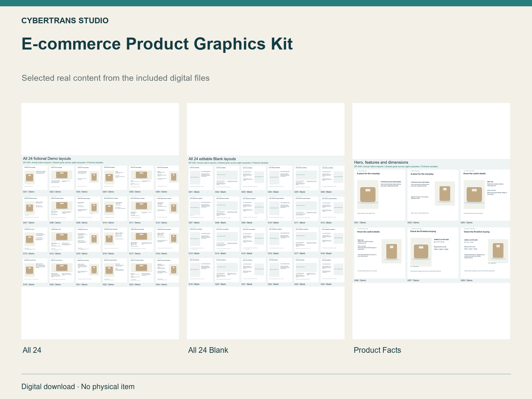Click the 'Product Facts' caption

coord(377,350)
